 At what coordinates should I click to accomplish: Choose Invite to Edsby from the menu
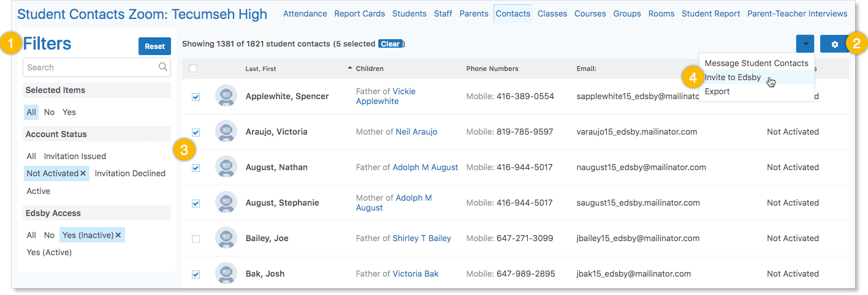coord(733,77)
